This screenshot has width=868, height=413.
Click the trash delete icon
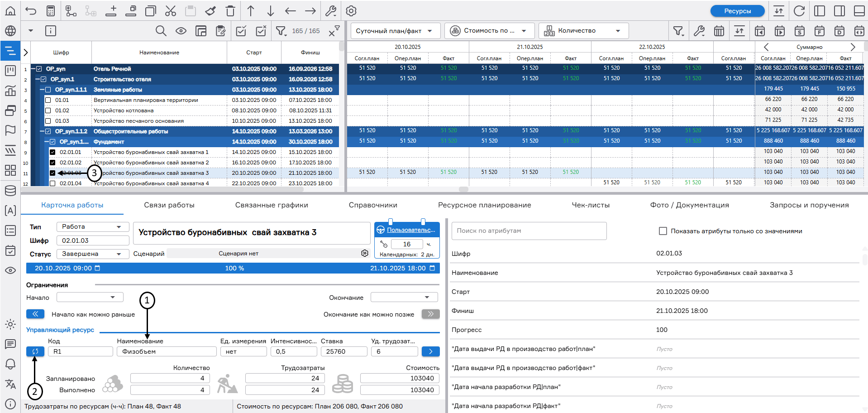(x=230, y=11)
